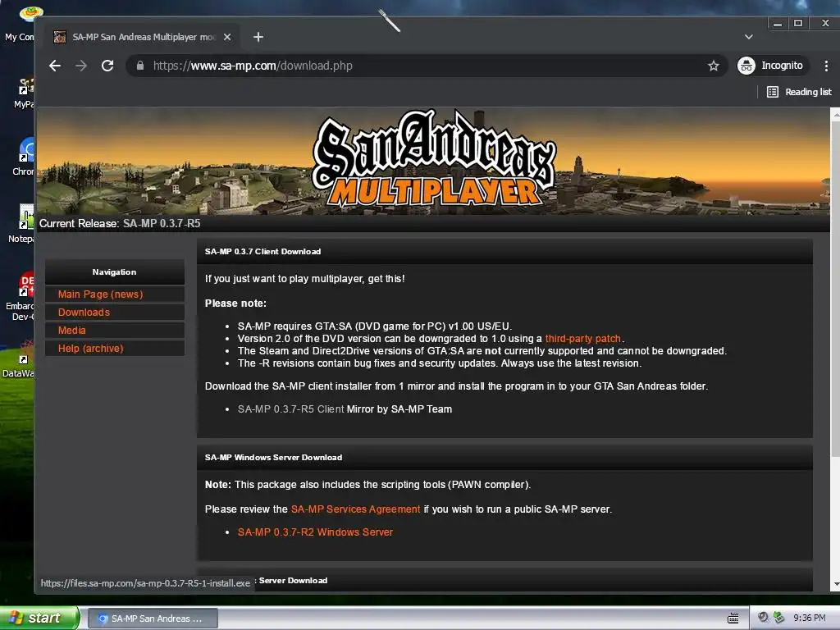The height and width of the screenshot is (630, 840).
Task: Open the Downloads navigation link
Action: [x=84, y=313]
